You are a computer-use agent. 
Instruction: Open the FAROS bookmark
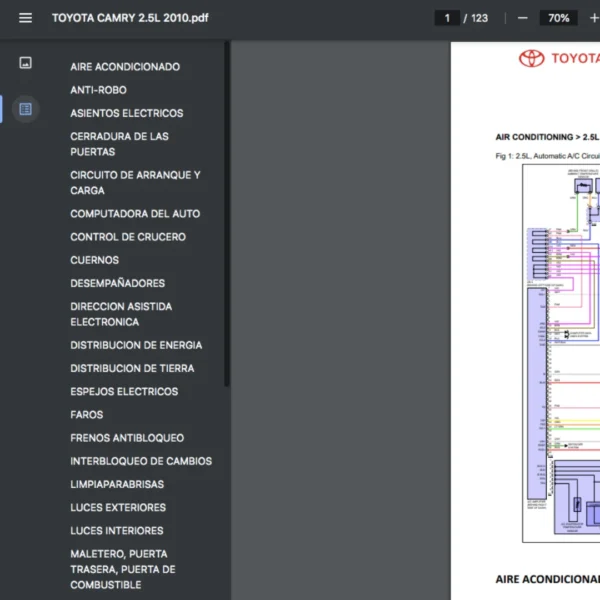[86, 415]
